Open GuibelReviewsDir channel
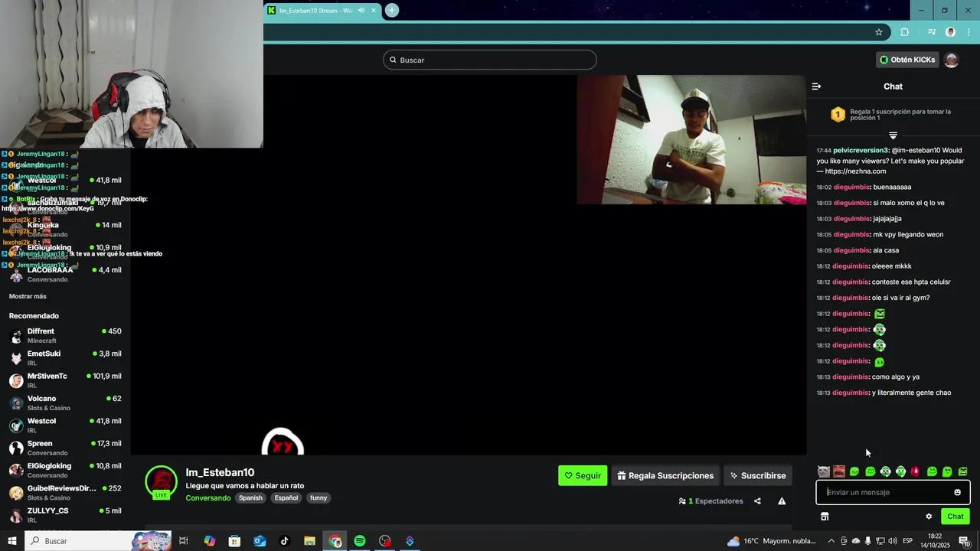This screenshot has height=551, width=980. tap(65, 493)
